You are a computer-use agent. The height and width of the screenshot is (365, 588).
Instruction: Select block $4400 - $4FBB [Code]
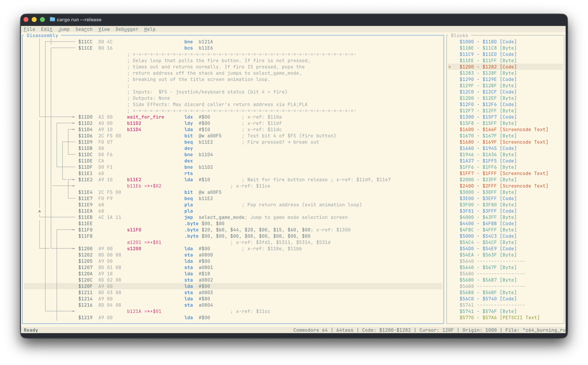click(488, 223)
